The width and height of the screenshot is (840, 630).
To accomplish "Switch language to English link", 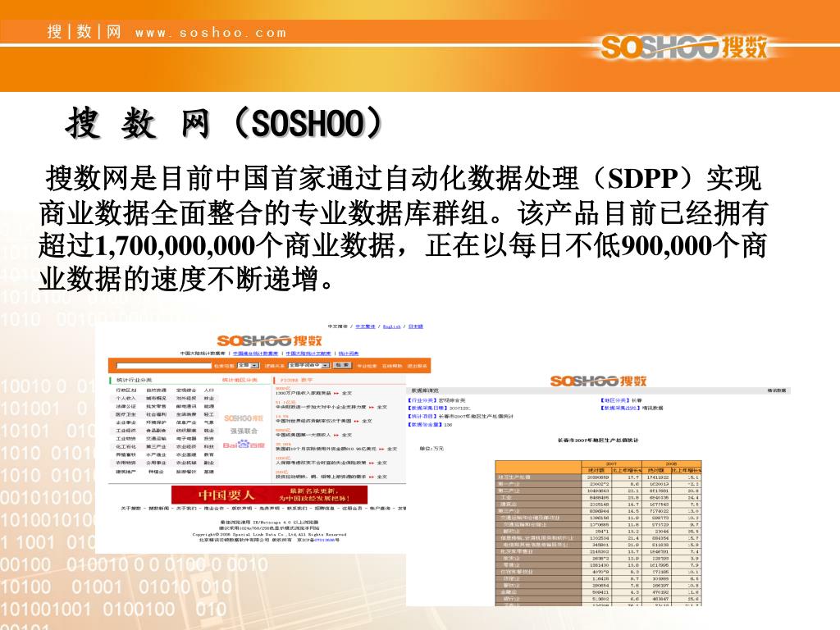I will point(391,326).
